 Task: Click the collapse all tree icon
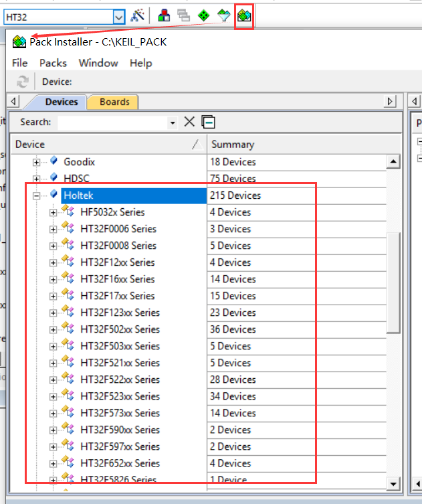pos(209,122)
